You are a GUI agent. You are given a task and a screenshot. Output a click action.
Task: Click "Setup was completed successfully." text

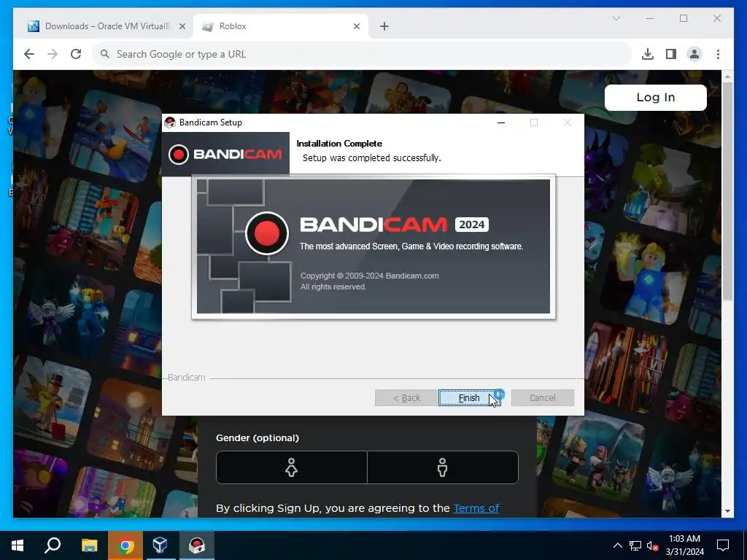pyautogui.click(x=372, y=157)
